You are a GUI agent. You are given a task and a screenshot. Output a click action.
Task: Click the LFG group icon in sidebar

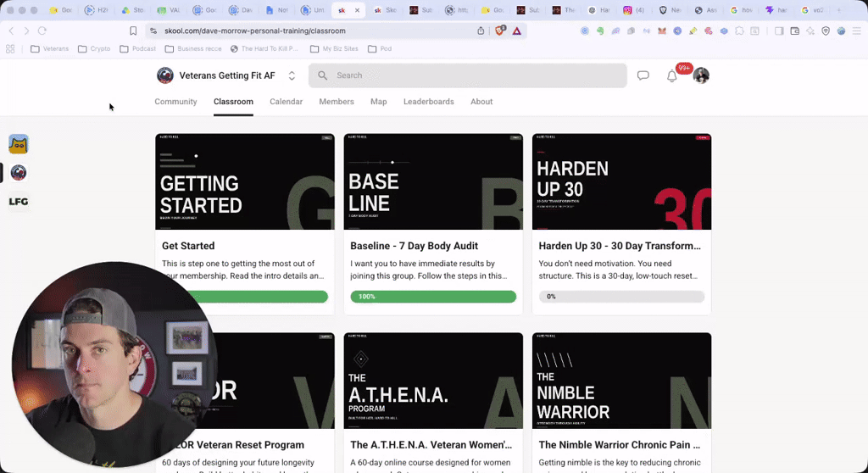(x=19, y=202)
